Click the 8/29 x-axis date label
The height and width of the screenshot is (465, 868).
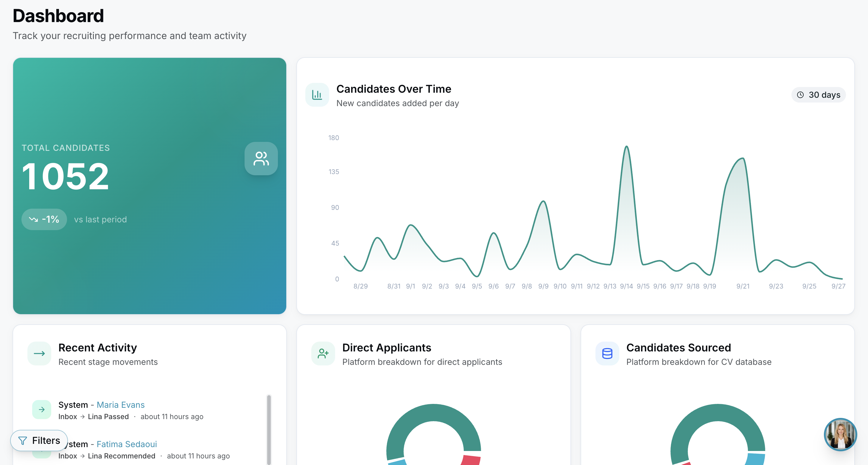(x=360, y=286)
